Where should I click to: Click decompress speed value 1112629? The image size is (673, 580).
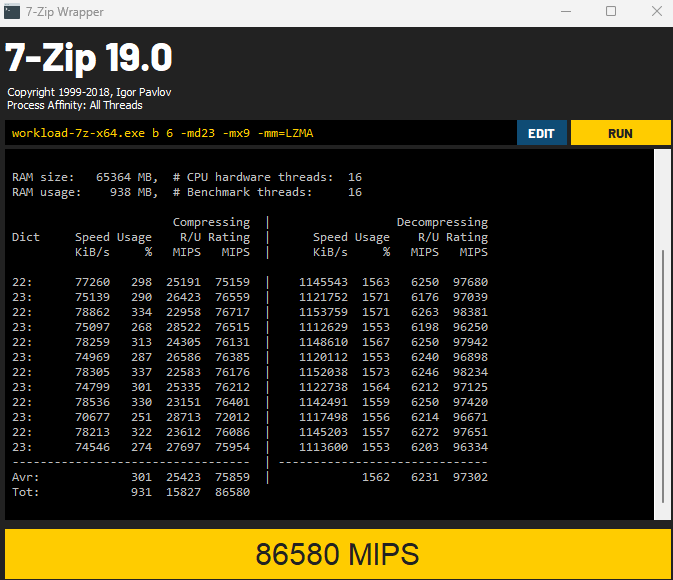tap(323, 327)
